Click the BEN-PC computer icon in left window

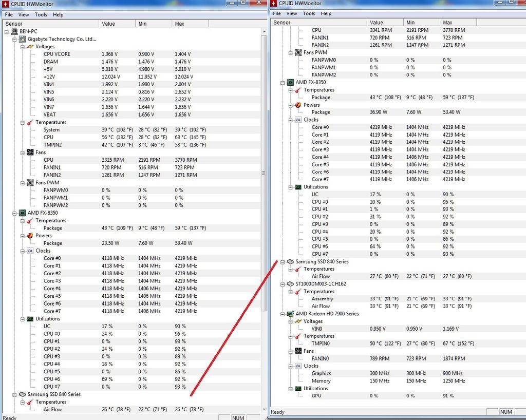point(14,31)
